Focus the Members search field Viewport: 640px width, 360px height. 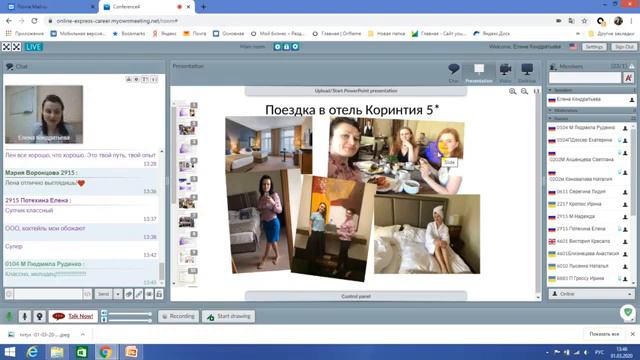[x=584, y=78]
